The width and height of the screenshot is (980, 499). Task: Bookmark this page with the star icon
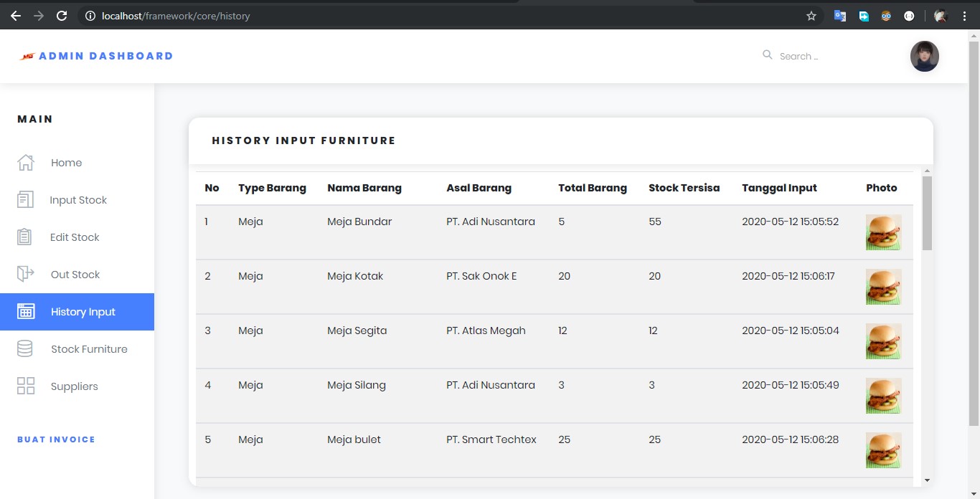coord(811,16)
